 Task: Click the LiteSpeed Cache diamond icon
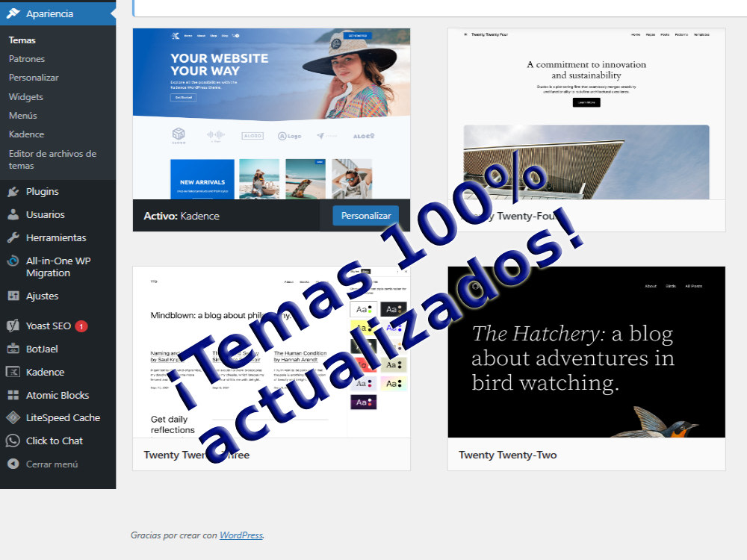pos(13,417)
